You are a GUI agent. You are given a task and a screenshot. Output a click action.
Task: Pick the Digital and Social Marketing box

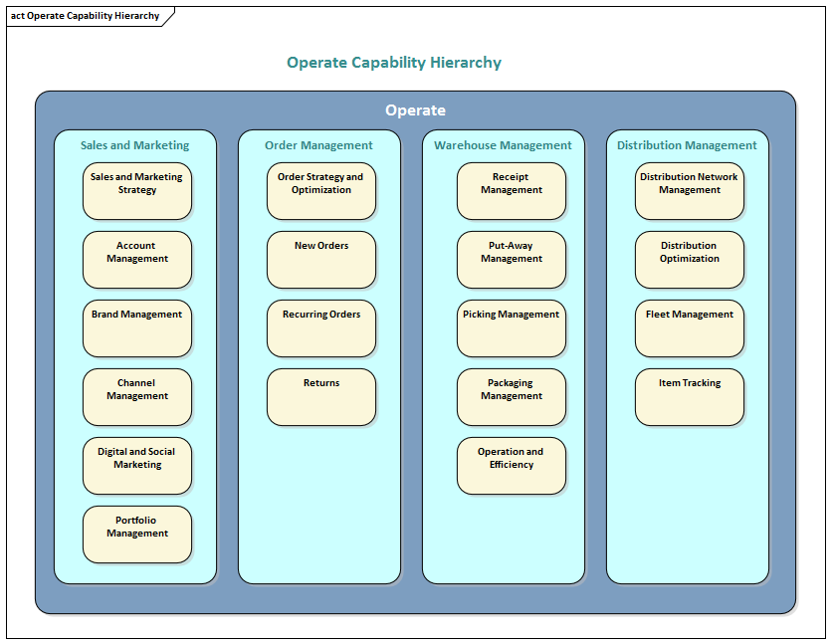point(137,466)
